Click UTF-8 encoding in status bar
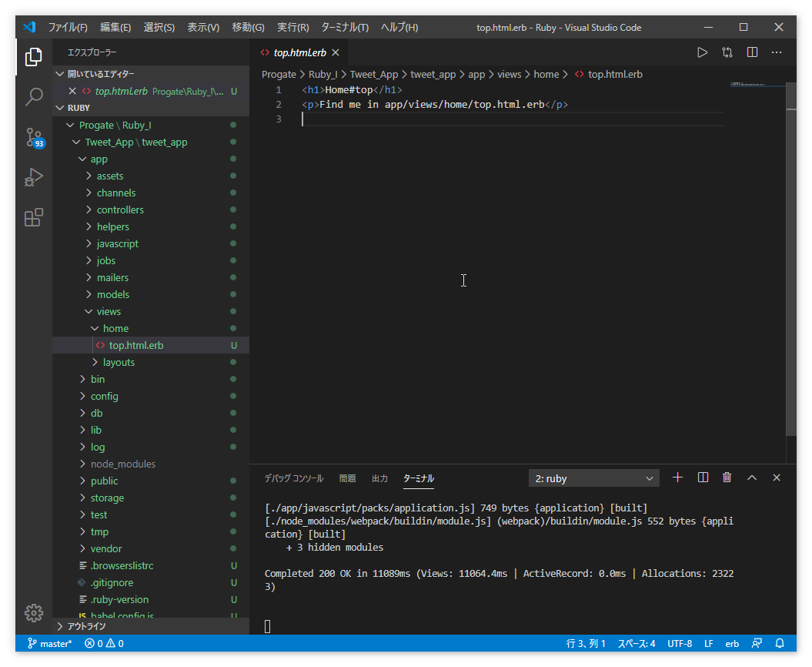The image size is (812, 667). [x=680, y=643]
